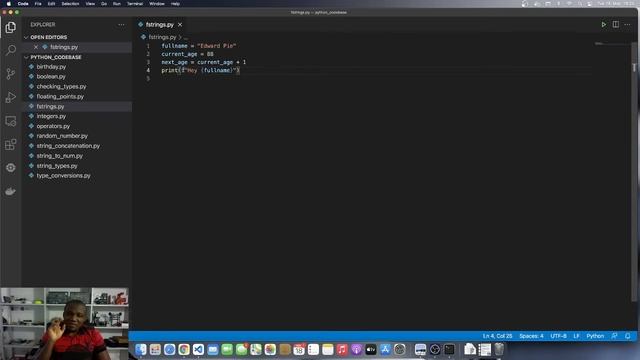Viewport: 640px width, 360px height.
Task: Open the Search view in activity bar
Action: point(11,50)
